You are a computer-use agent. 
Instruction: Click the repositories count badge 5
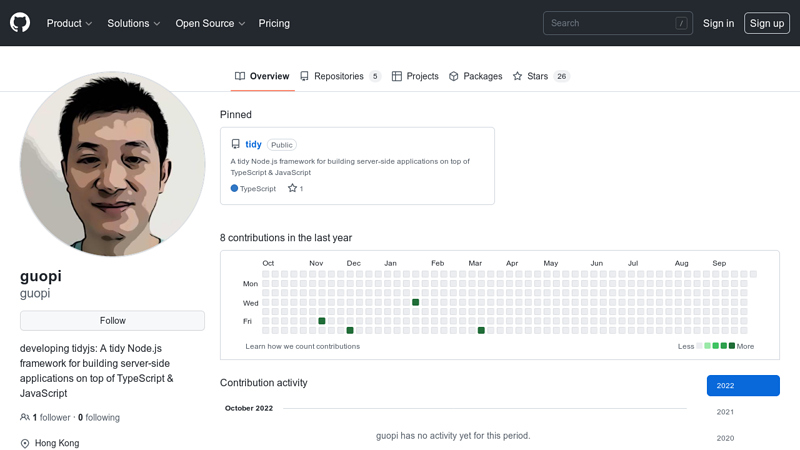(375, 76)
